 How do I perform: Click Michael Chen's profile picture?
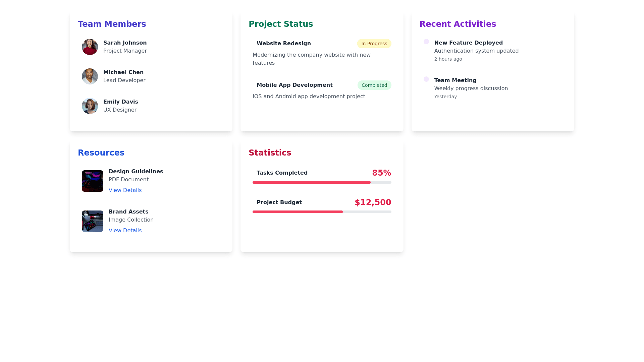coord(90,76)
